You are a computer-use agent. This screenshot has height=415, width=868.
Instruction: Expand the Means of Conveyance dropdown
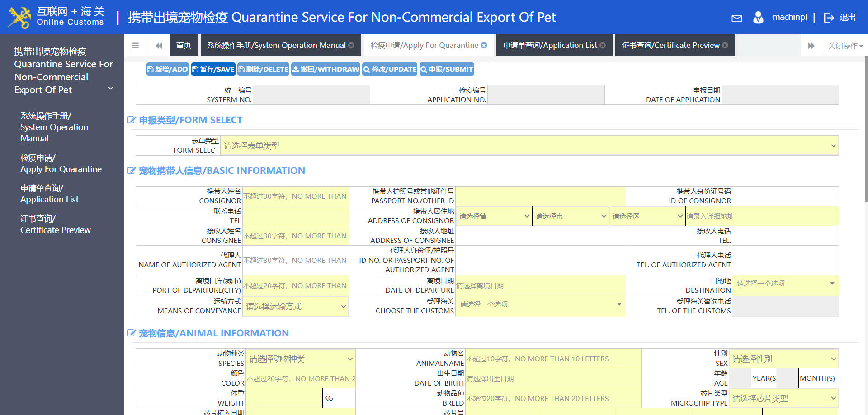tap(296, 307)
